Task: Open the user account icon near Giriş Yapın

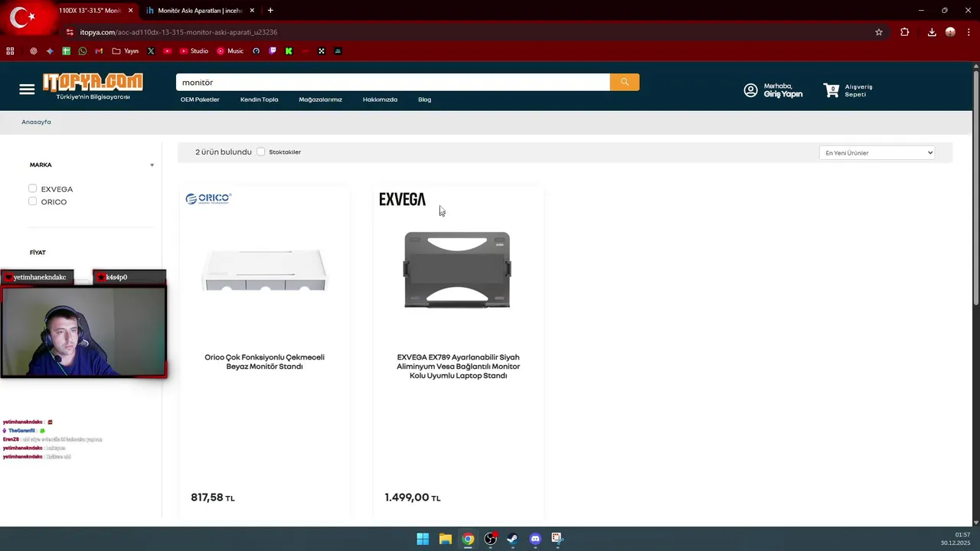Action: (750, 90)
